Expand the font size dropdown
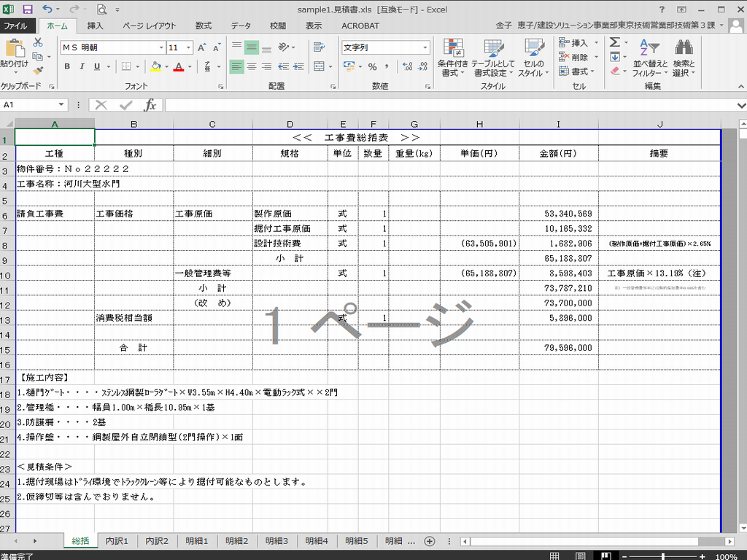747x560 pixels. [189, 47]
